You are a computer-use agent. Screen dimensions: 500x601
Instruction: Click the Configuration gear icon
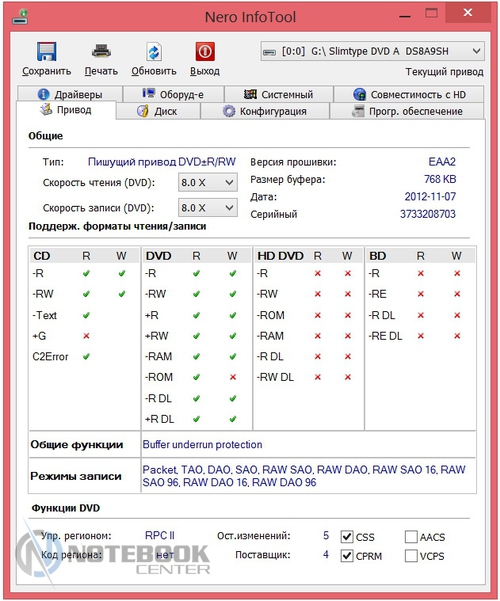tap(229, 111)
